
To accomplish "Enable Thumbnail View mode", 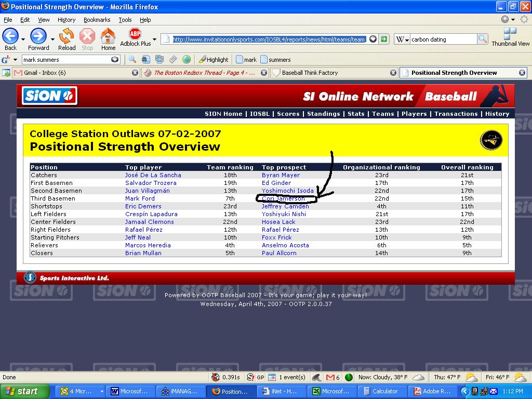I will click(x=510, y=38).
